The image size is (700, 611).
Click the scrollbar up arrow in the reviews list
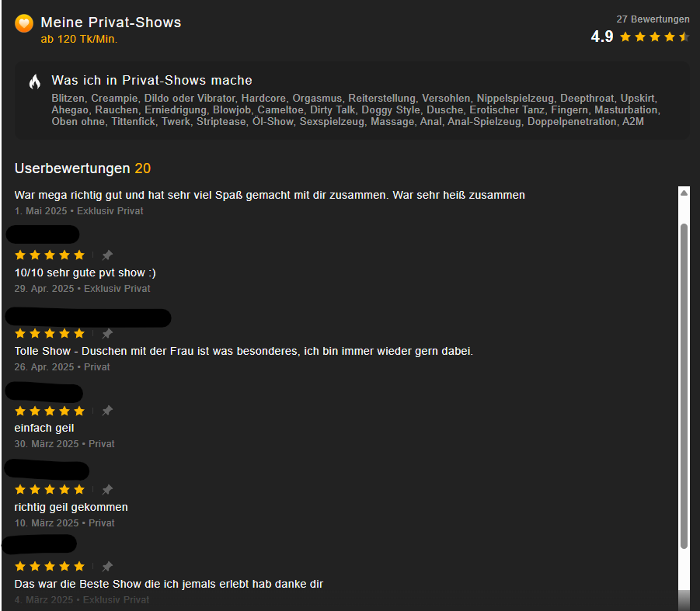click(x=684, y=193)
